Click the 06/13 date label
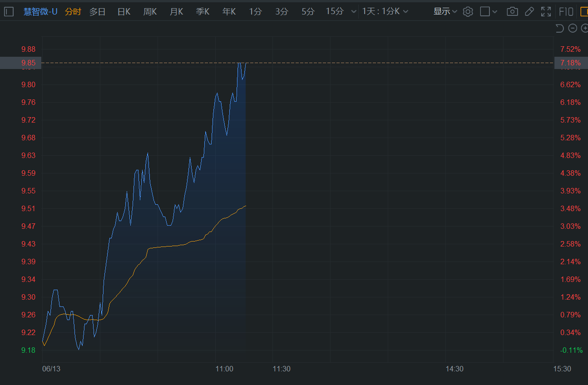Viewport: 588px width, 385px height. click(51, 369)
